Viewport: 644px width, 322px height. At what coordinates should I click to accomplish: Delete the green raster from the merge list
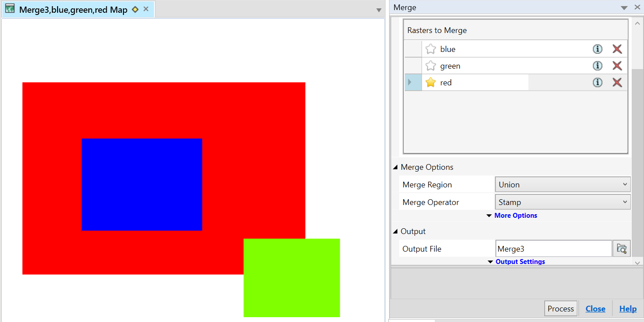617,66
